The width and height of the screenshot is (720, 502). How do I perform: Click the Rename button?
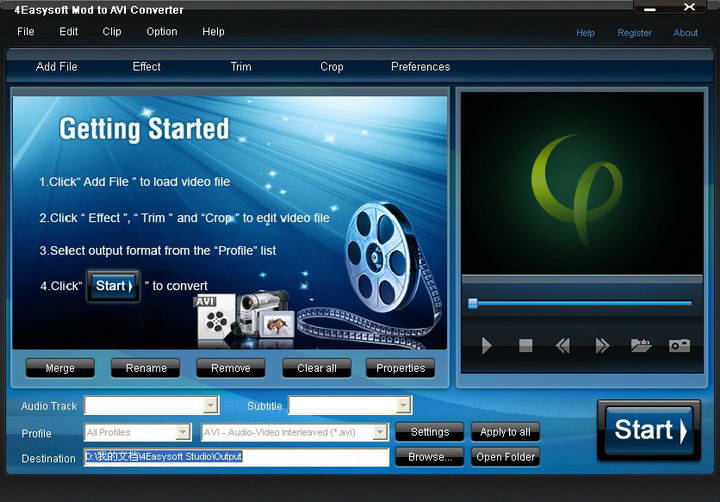(x=146, y=368)
